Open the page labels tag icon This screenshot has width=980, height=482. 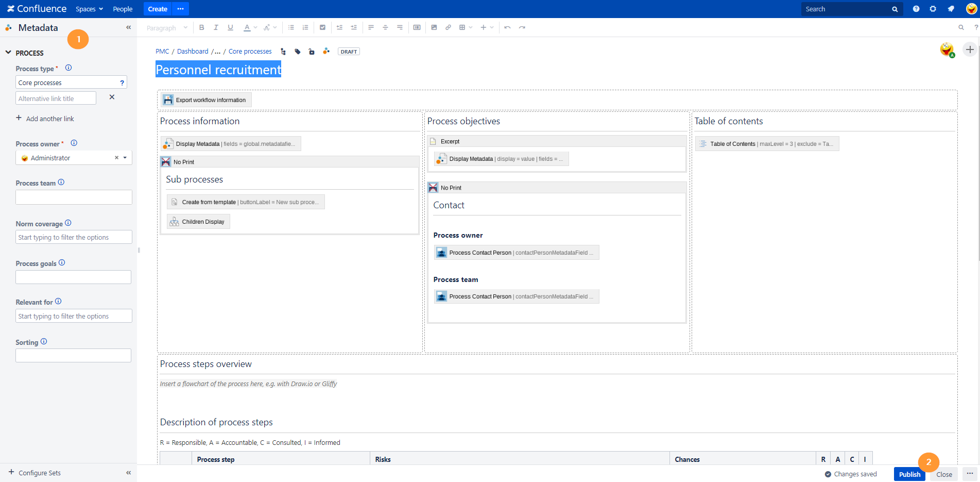[x=298, y=52]
